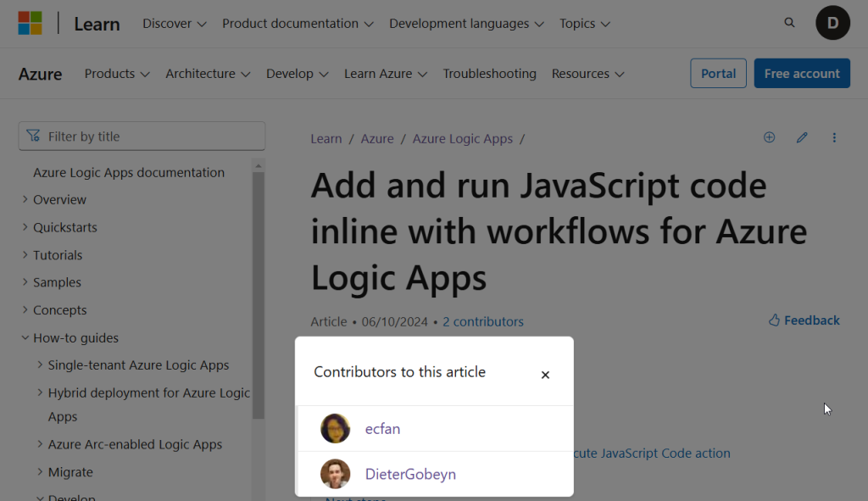
Task: Go to Troubleshooting page
Action: 489,73
